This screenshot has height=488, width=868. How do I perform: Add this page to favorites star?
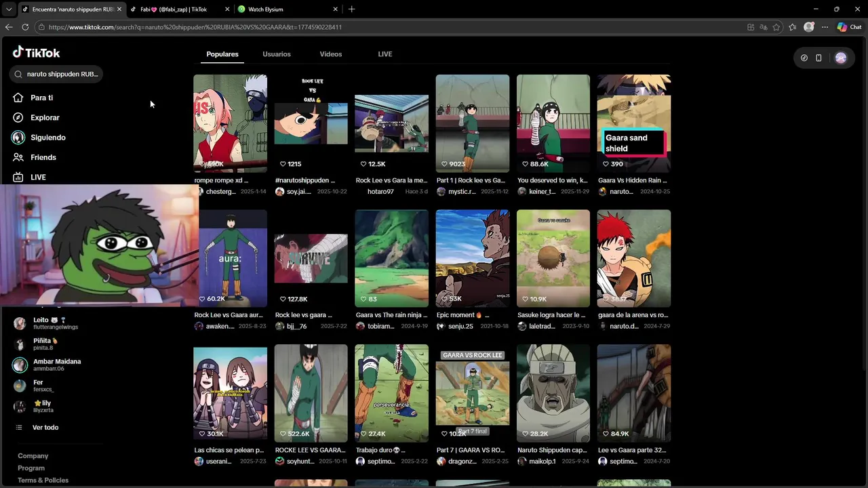776,27
